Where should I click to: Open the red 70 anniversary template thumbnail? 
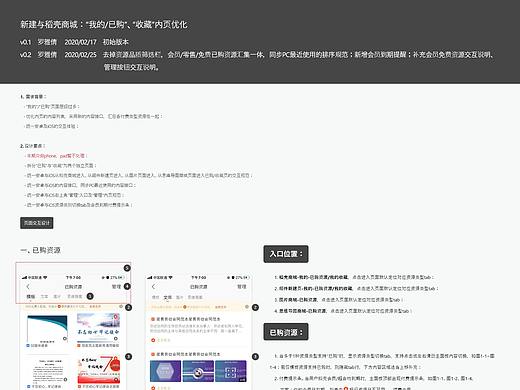tap(98, 370)
